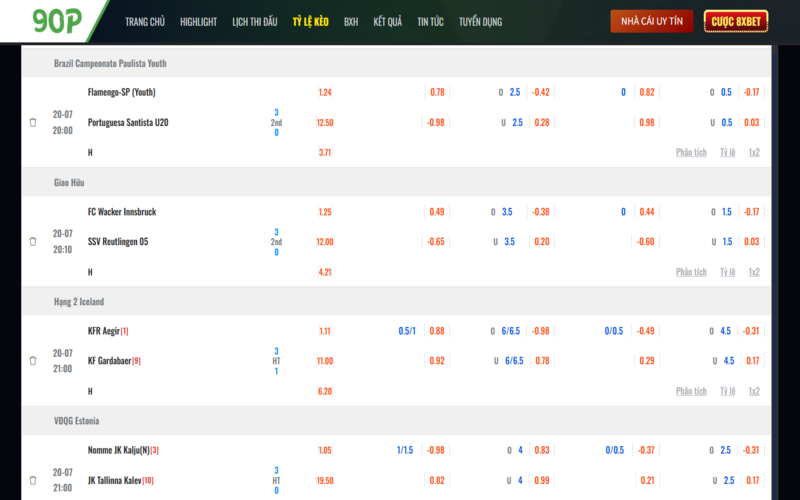The image size is (800, 500).
Task: Select team KF Gardabaer
Action: (x=109, y=361)
